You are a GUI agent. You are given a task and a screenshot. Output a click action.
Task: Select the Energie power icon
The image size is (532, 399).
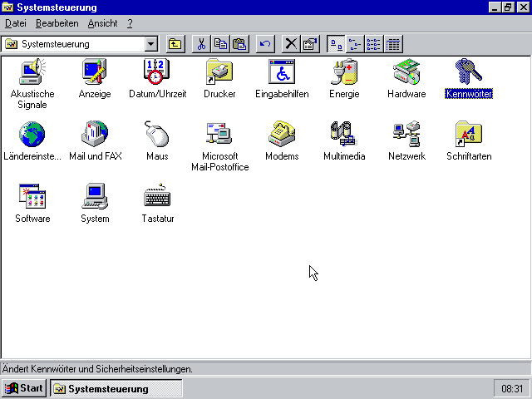pos(344,72)
